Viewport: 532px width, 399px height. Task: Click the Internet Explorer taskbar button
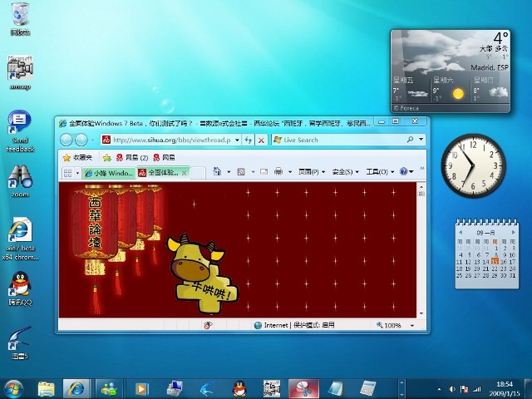[76, 389]
